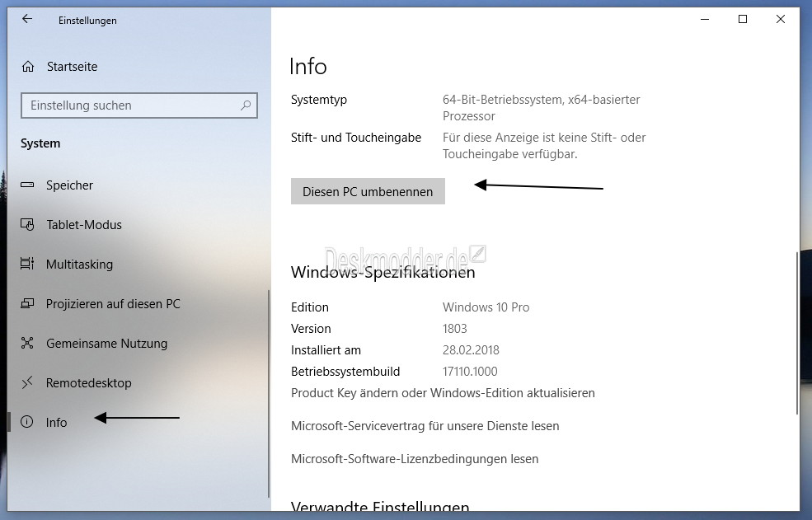Click the build number 17110.1000
812x520 pixels.
470,372
